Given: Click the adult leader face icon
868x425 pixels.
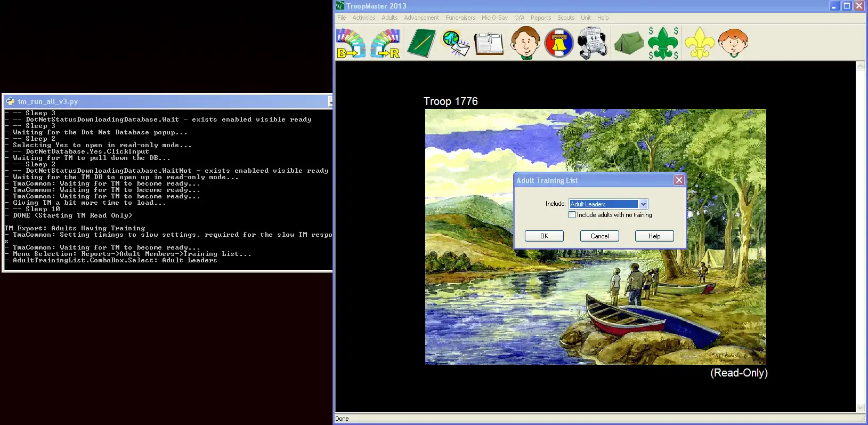Looking at the screenshot, I should pyautogui.click(x=525, y=43).
